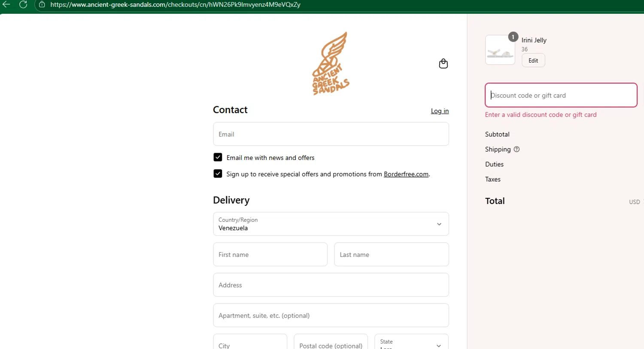Click the size 36 text under Irini Jelly
Image resolution: width=644 pixels, height=349 pixels.
[525, 49]
